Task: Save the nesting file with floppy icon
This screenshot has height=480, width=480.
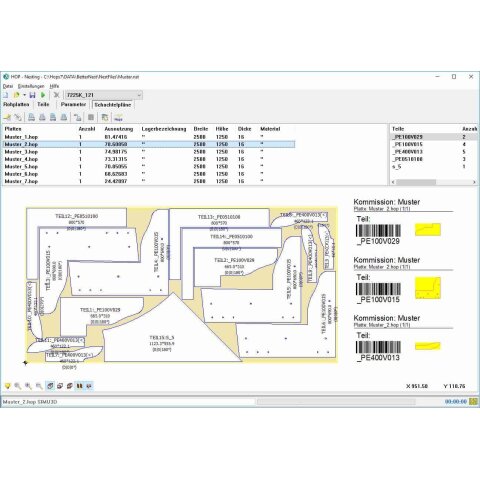Action: (32, 95)
